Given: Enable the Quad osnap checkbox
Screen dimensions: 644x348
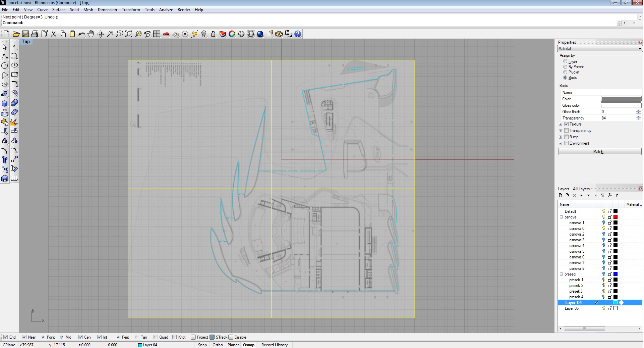Looking at the screenshot, I should tap(156, 337).
